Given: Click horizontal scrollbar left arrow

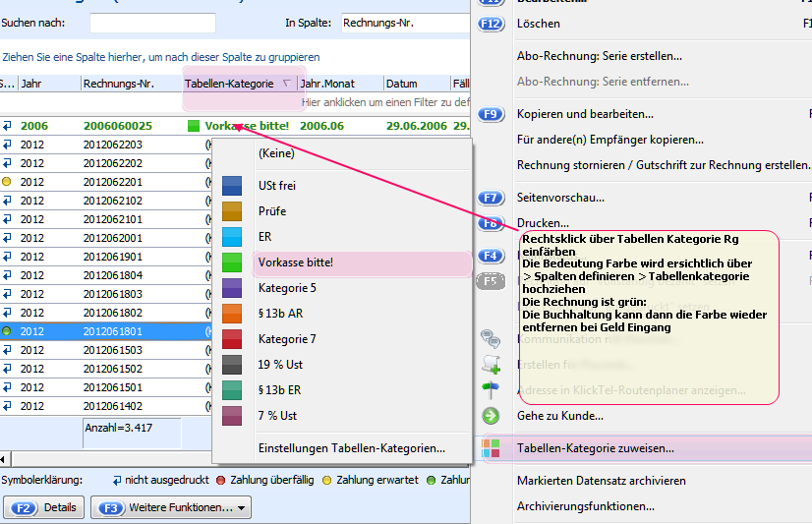Looking at the screenshot, I should pos(3,459).
